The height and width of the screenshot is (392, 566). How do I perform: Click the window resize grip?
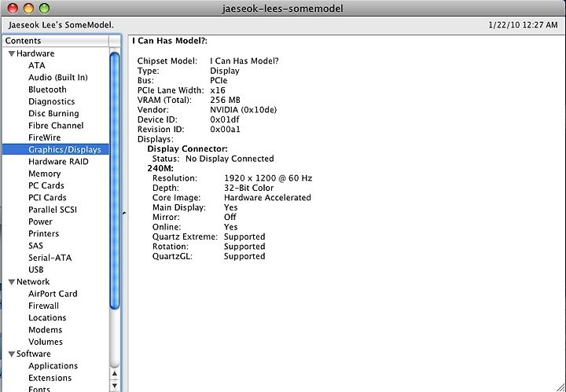coord(560,386)
